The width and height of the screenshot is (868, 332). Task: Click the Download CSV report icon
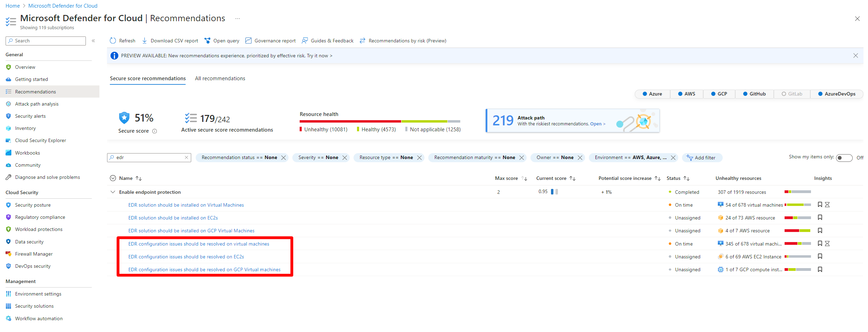click(145, 41)
